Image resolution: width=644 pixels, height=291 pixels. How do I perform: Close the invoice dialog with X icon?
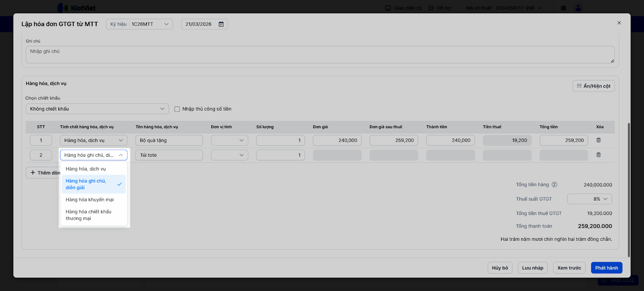click(x=619, y=23)
